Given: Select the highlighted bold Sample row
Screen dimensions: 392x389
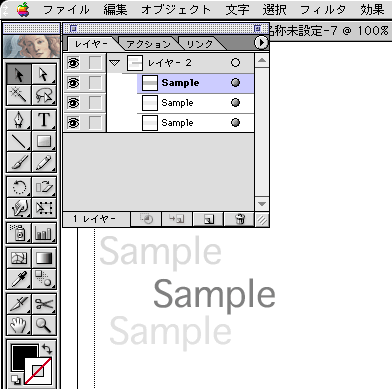Looking at the screenshot, I should 195,83.
